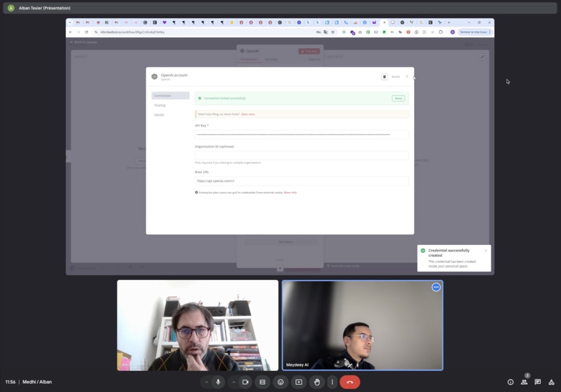Screen dimensions: 561x392
Task: Send a reaction with the emoji icon
Action: point(280,382)
